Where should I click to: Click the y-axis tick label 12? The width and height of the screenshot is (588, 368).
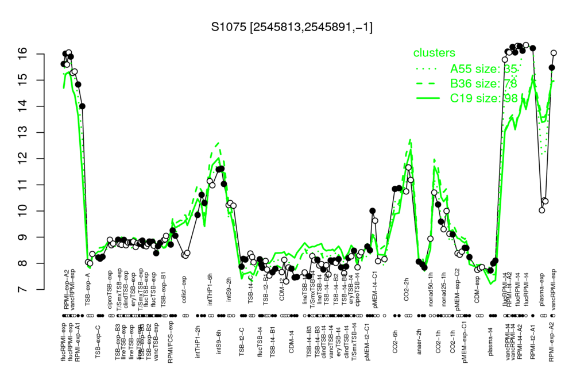(22, 159)
